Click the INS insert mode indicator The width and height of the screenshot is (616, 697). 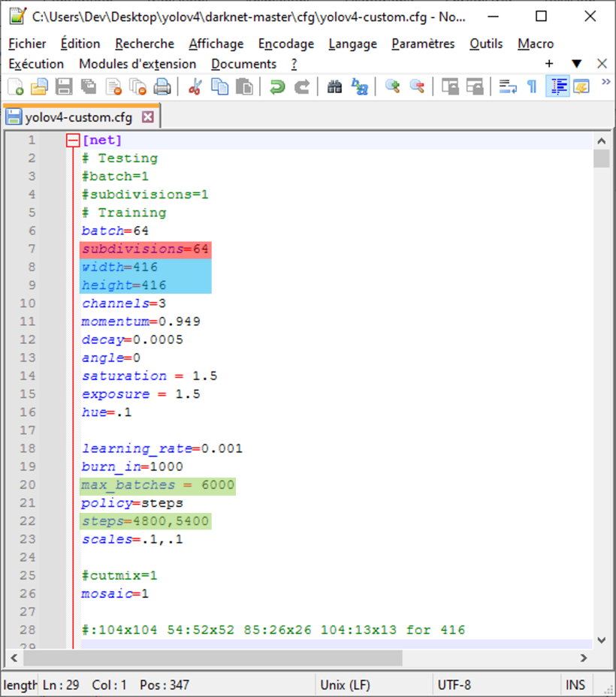[575, 685]
